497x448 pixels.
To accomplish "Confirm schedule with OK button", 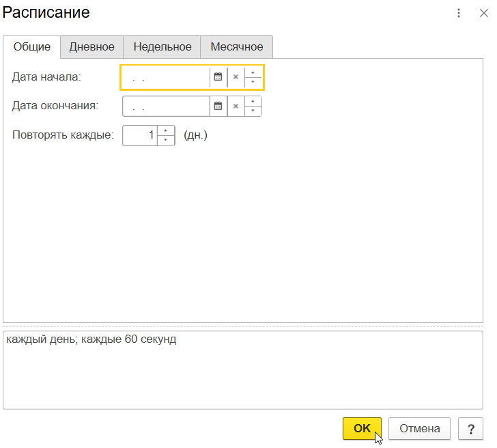I will (362, 428).
